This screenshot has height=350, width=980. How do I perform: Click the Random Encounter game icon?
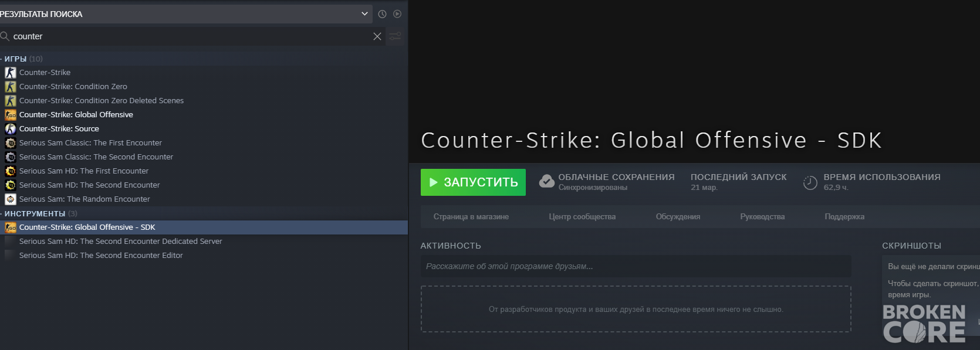[x=11, y=199]
